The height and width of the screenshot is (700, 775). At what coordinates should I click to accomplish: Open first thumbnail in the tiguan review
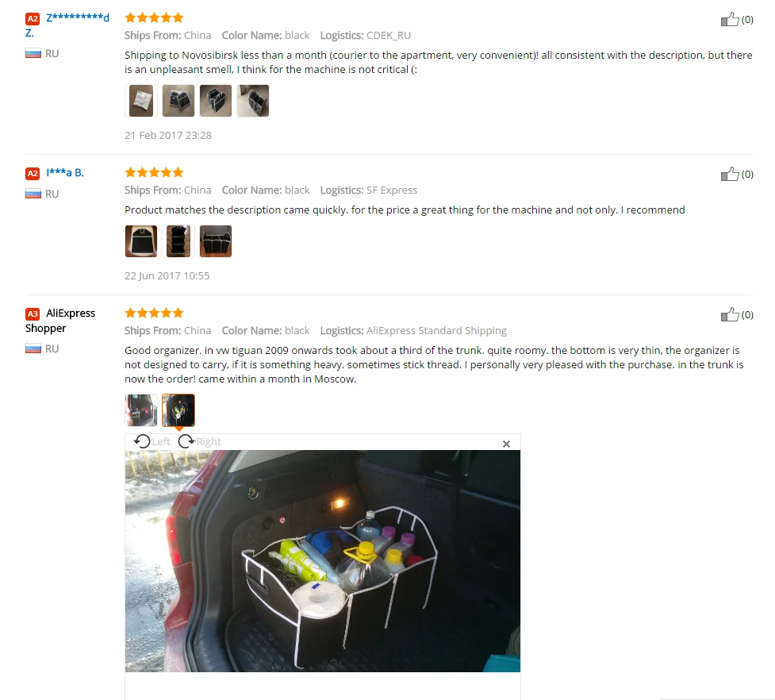click(x=141, y=410)
